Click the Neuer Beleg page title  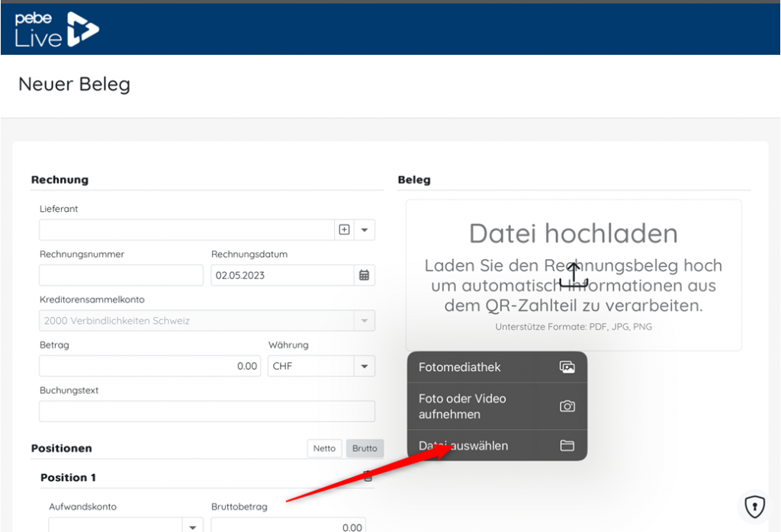(74, 84)
